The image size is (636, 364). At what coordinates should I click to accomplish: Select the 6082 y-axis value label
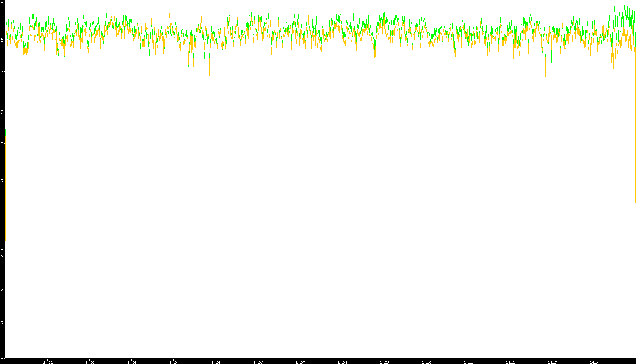point(2,74)
